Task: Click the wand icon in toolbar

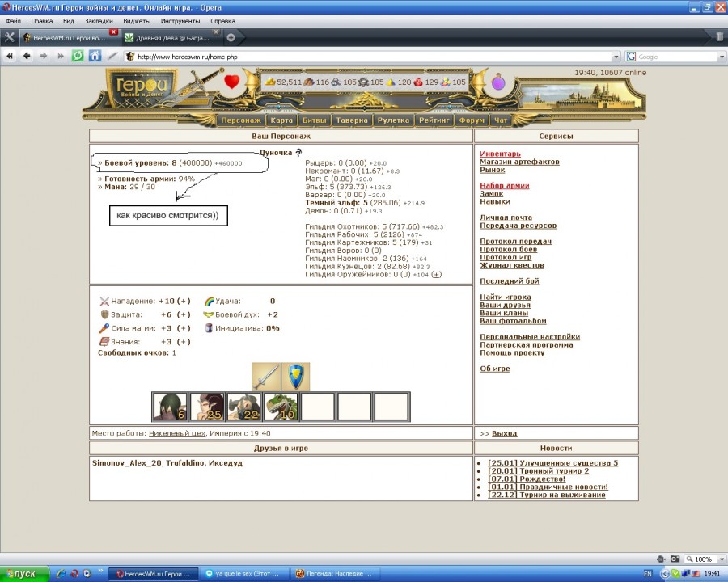Action: click(112, 56)
